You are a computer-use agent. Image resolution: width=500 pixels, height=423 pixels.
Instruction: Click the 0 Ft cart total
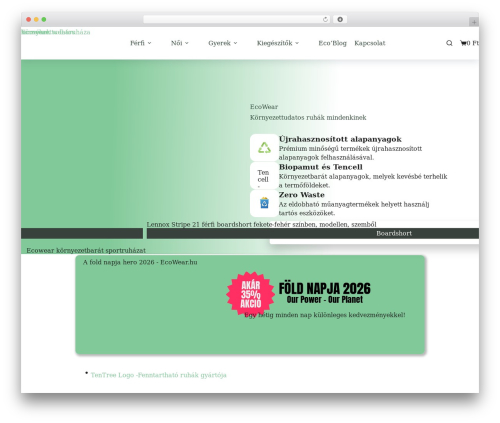click(473, 43)
